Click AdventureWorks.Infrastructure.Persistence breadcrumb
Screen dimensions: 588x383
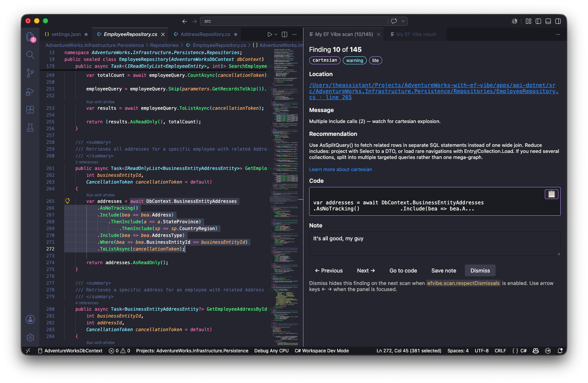coord(95,45)
